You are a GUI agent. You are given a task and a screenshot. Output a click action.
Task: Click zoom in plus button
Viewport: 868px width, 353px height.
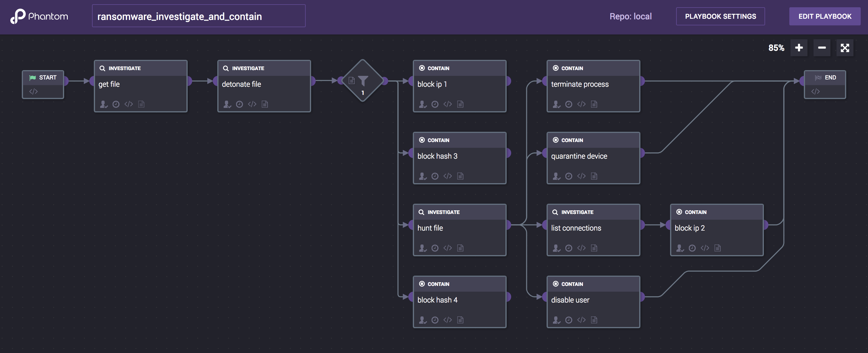point(799,48)
